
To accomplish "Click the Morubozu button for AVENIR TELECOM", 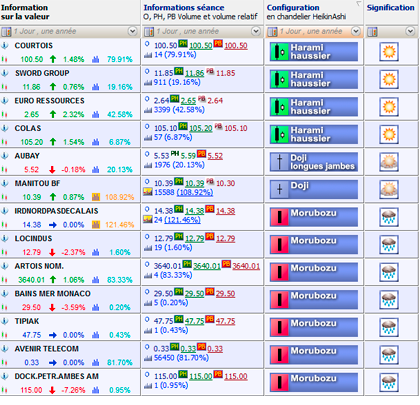I will 314,355.
